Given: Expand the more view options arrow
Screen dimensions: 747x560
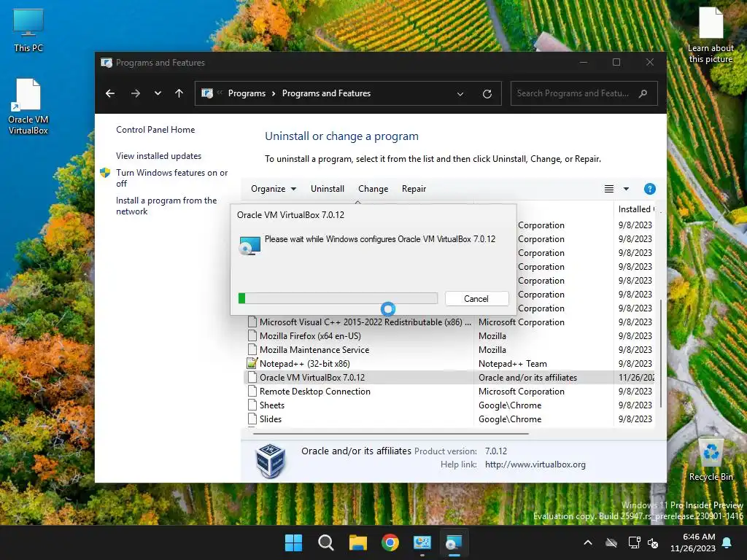Looking at the screenshot, I should (626, 189).
